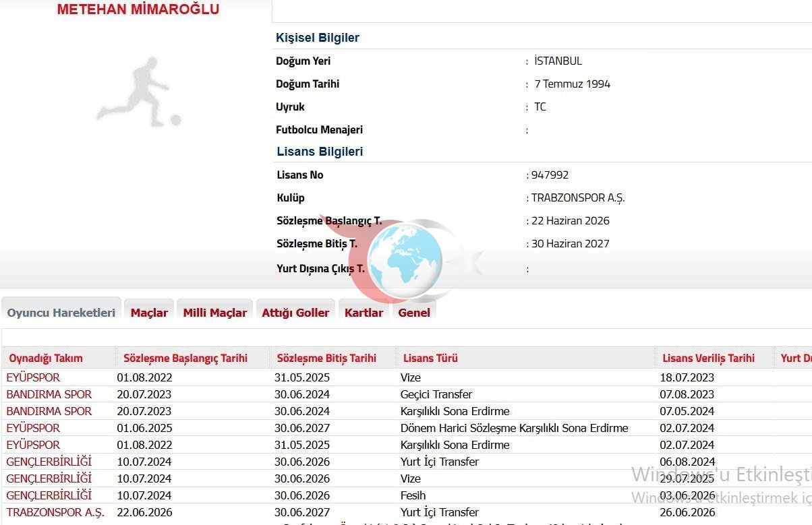
Task: Click Lisans Veriliş Tarihi column header
Action: (709, 358)
